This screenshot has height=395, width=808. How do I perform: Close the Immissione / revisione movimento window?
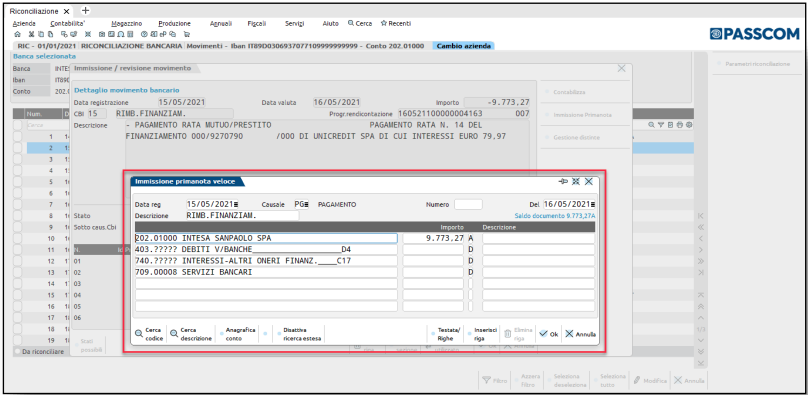[x=621, y=68]
